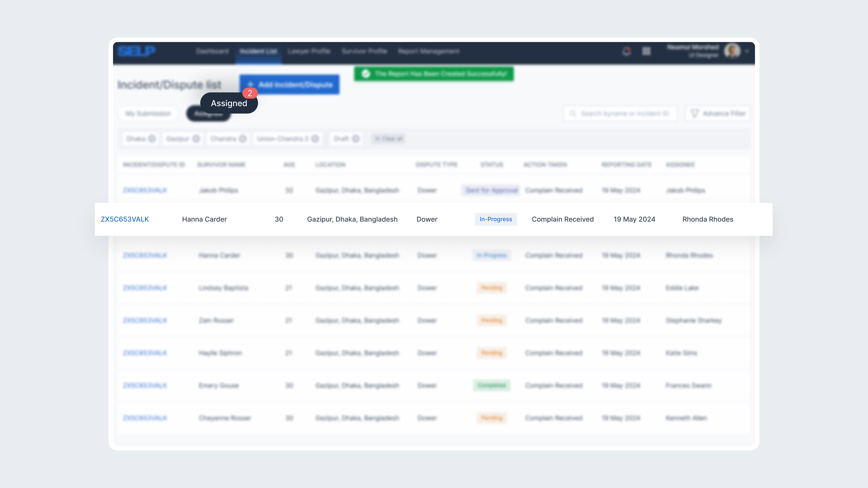Remove the Draft filter chip
This screenshot has height=488, width=868.
[355, 139]
